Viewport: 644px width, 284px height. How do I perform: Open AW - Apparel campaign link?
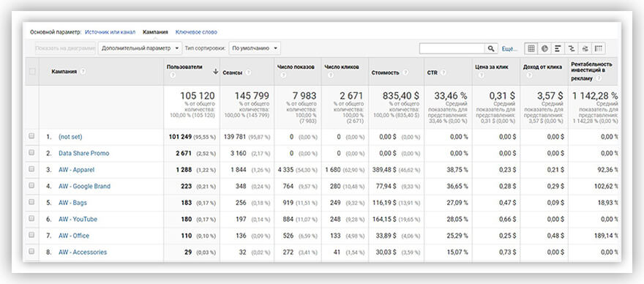pyautogui.click(x=76, y=170)
